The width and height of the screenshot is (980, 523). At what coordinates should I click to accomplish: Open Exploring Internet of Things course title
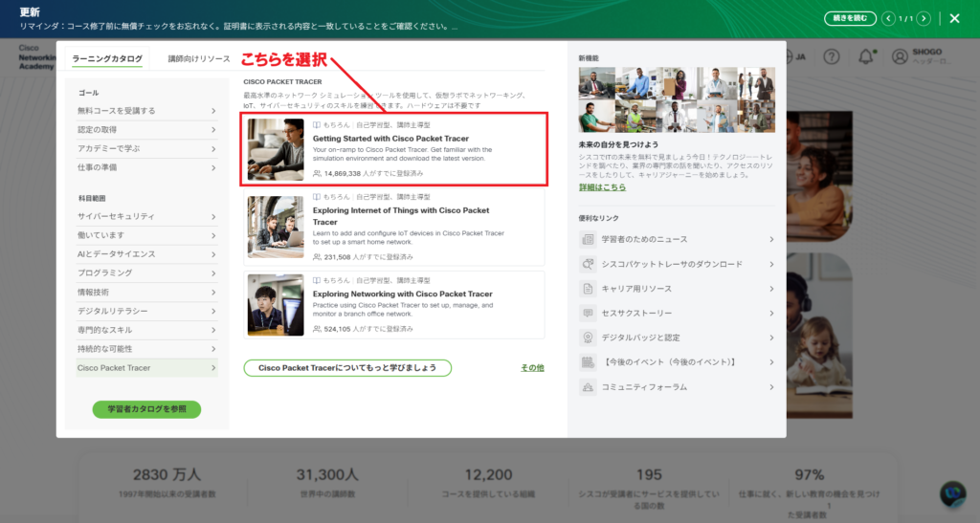pos(401,216)
